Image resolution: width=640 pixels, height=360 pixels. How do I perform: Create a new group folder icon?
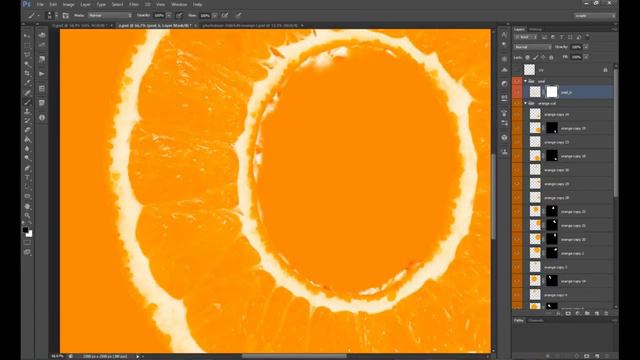pyautogui.click(x=587, y=313)
